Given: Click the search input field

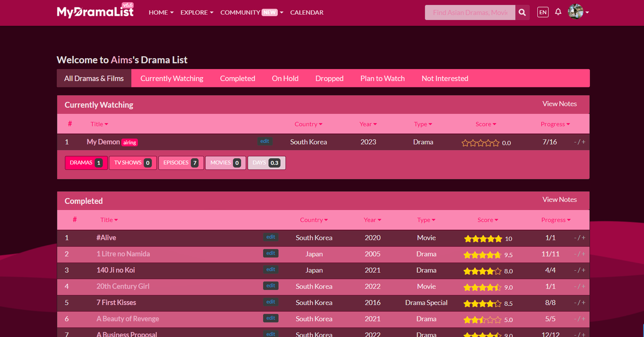Looking at the screenshot, I should click(470, 13).
